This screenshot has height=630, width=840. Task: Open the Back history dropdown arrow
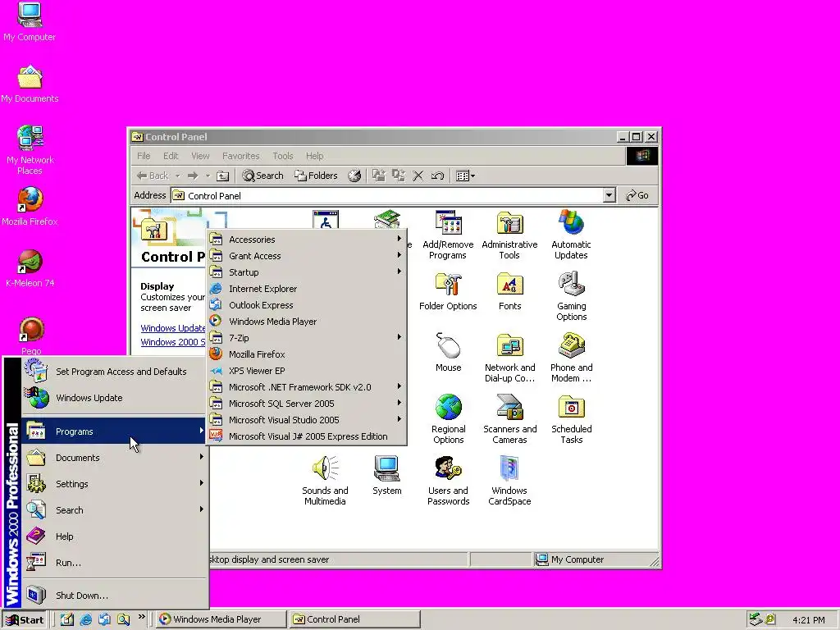(x=177, y=176)
